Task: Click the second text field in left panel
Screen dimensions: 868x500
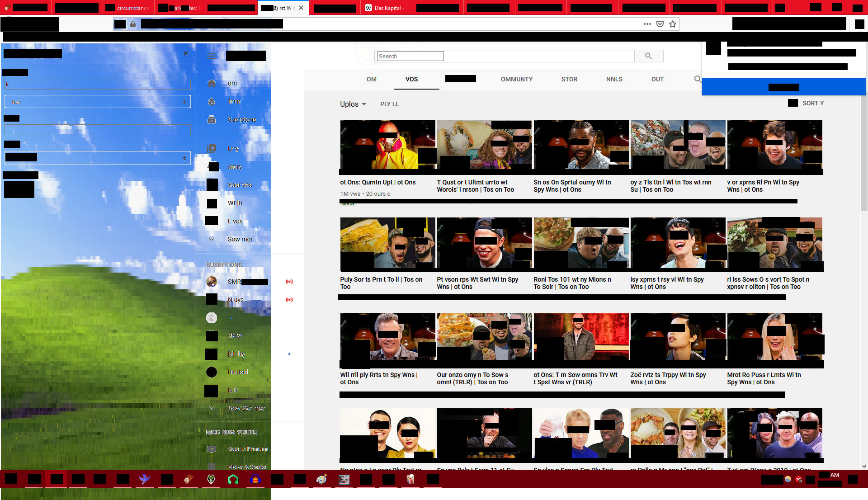Action: click(98, 130)
